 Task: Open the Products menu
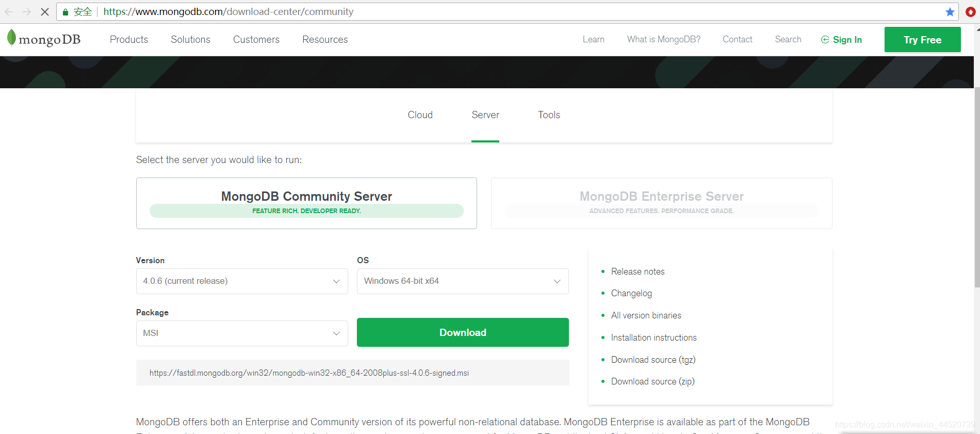(x=129, y=40)
